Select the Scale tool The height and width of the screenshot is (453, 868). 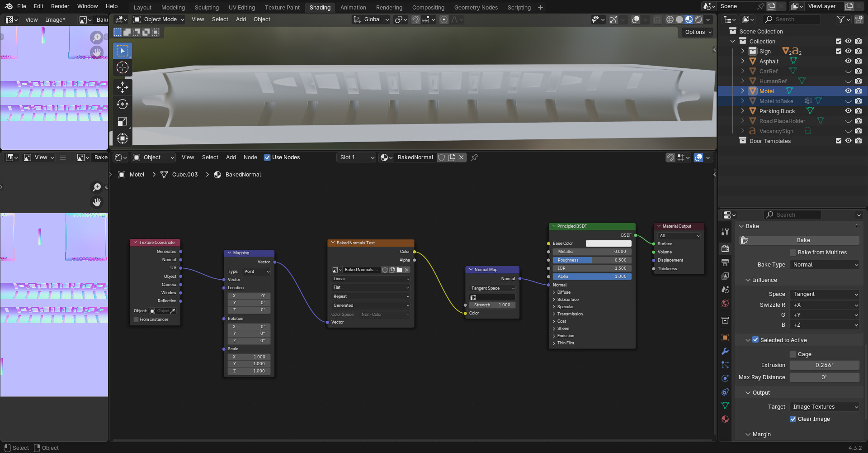pos(122,121)
